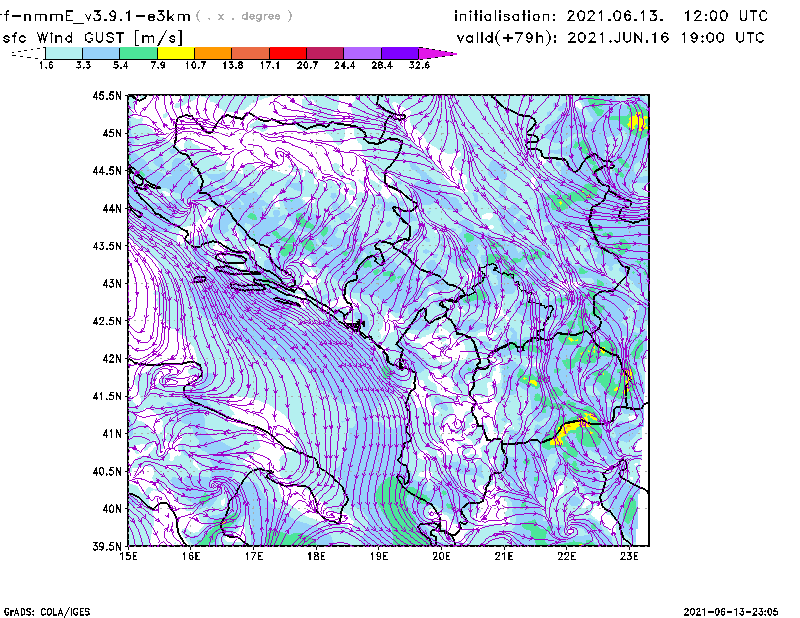Screen dimensions: 800x618
Task: Click legend value 7.9
Action: pyautogui.click(x=158, y=65)
